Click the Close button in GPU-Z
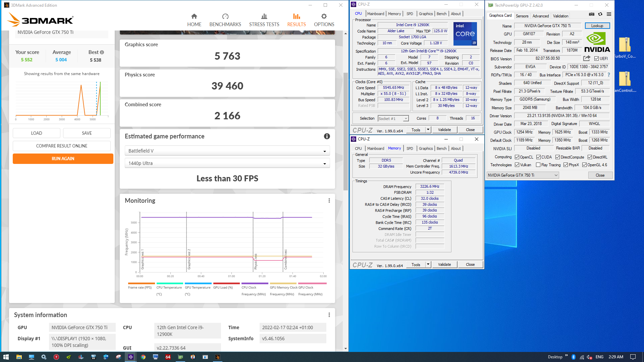 [600, 175]
